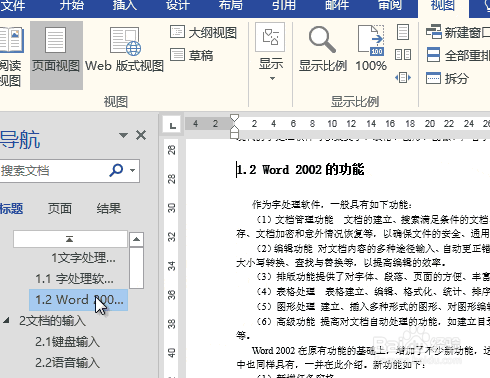Click the ruler tab selector button
Screen dimensions: 490x378
pyautogui.click(x=172, y=125)
